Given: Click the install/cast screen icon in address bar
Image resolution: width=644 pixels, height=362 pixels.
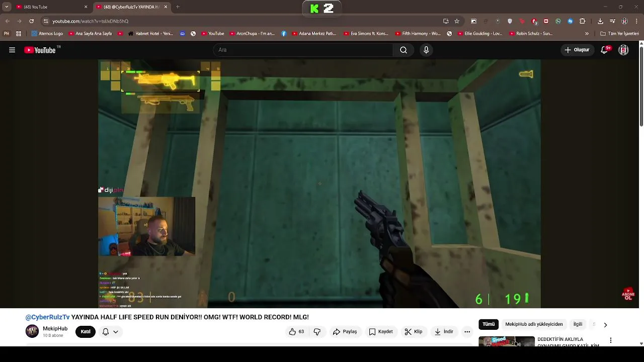Looking at the screenshot, I should pos(446,21).
